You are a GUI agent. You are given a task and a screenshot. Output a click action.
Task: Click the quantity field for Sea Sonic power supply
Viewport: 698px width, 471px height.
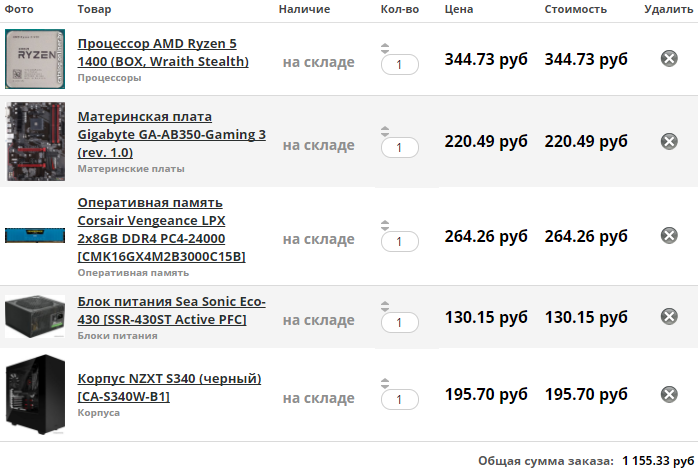click(400, 322)
